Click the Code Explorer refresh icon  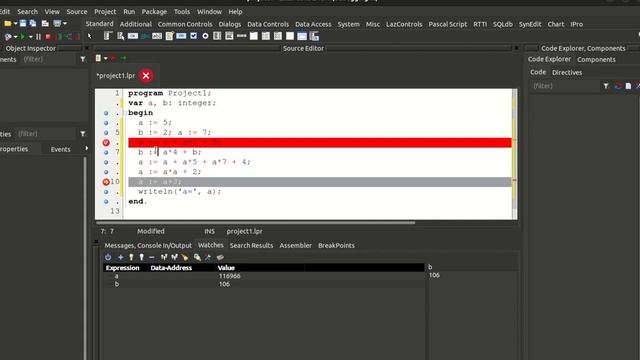[x=618, y=86]
